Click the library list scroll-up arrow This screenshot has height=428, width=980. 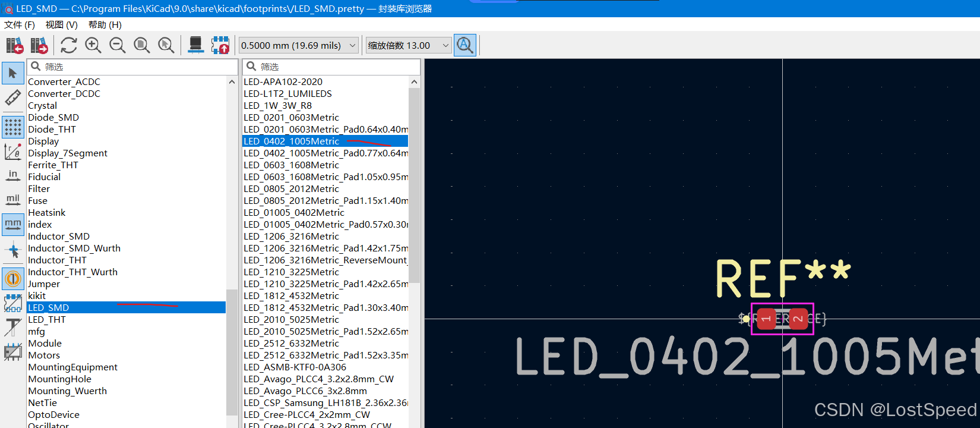point(232,82)
